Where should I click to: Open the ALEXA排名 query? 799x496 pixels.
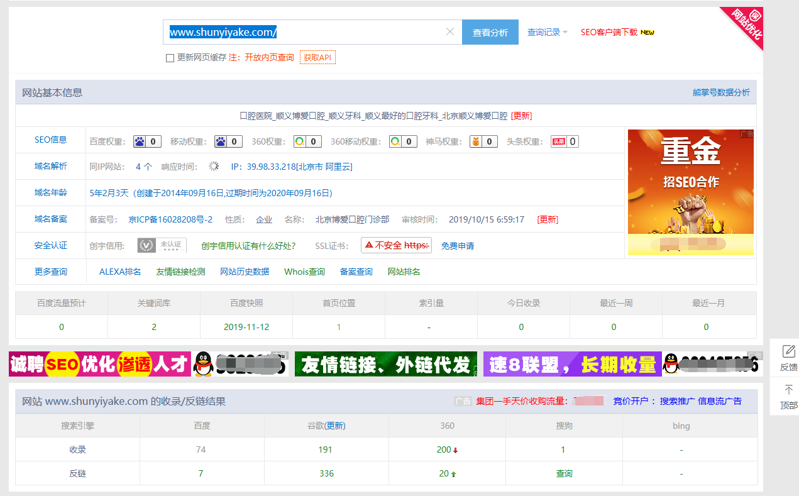[120, 272]
